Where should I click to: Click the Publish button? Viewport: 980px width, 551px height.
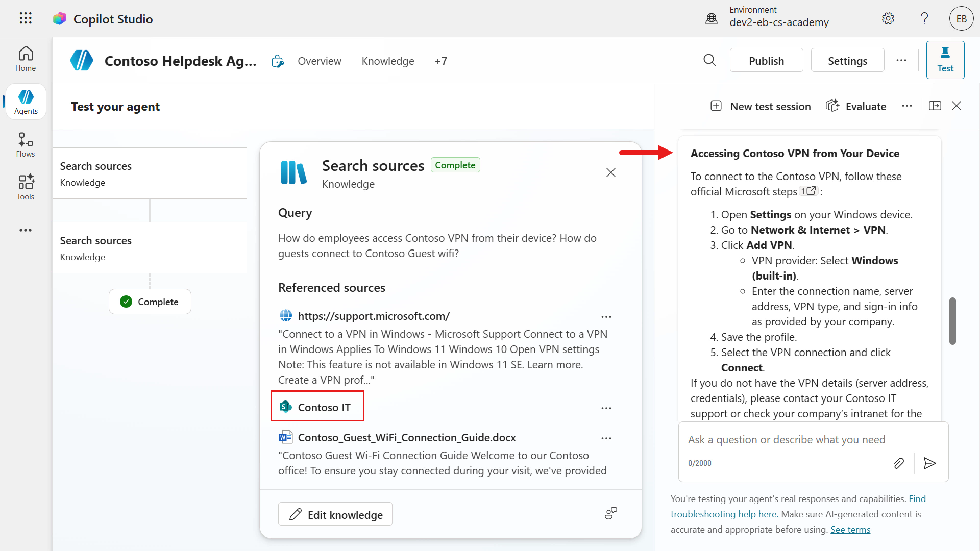[766, 61]
